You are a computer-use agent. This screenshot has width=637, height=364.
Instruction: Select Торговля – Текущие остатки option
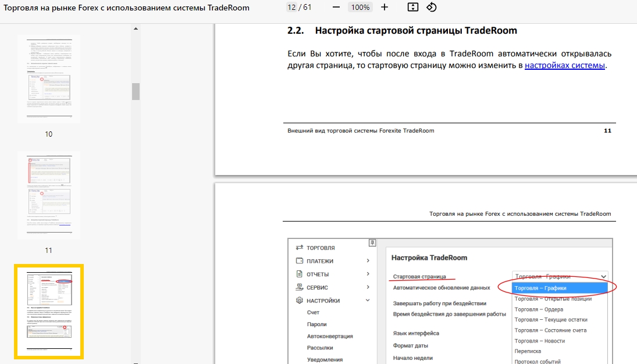551,320
